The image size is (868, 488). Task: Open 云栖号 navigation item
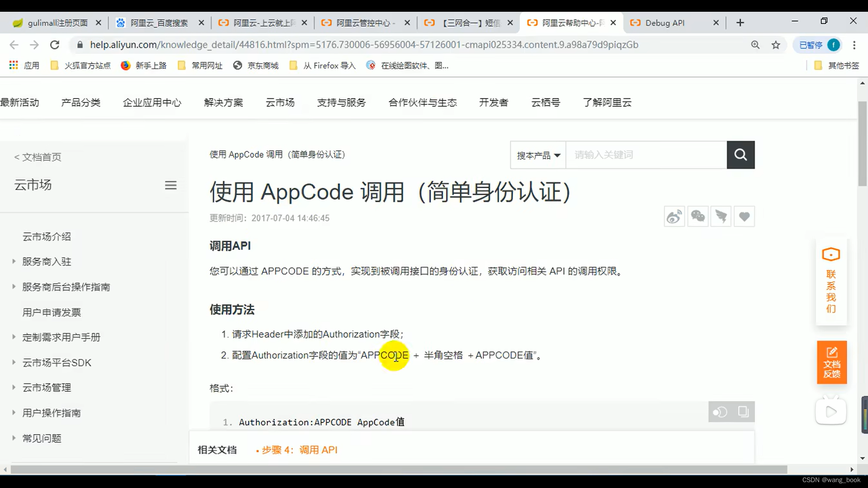point(546,103)
